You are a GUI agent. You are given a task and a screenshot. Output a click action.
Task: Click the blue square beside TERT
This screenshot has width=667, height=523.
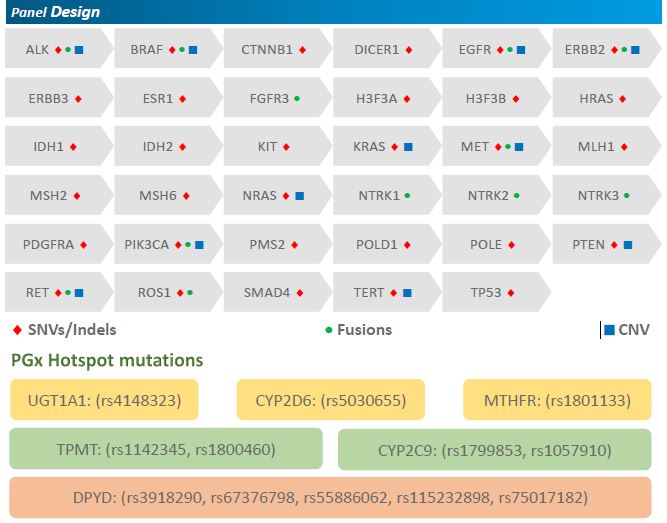(x=407, y=293)
